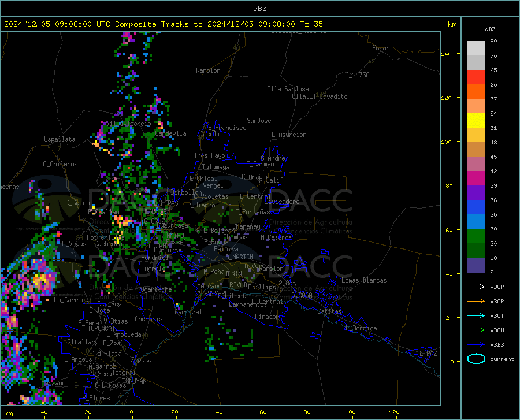Click the 'S_MARTIN' map label
Screen dimensions: 520x420
pos(239,257)
